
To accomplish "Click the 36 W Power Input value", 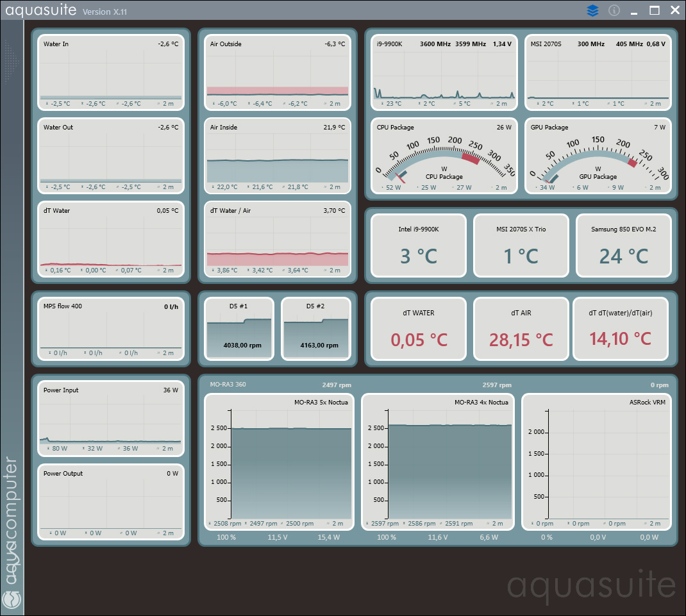I will pos(171,390).
